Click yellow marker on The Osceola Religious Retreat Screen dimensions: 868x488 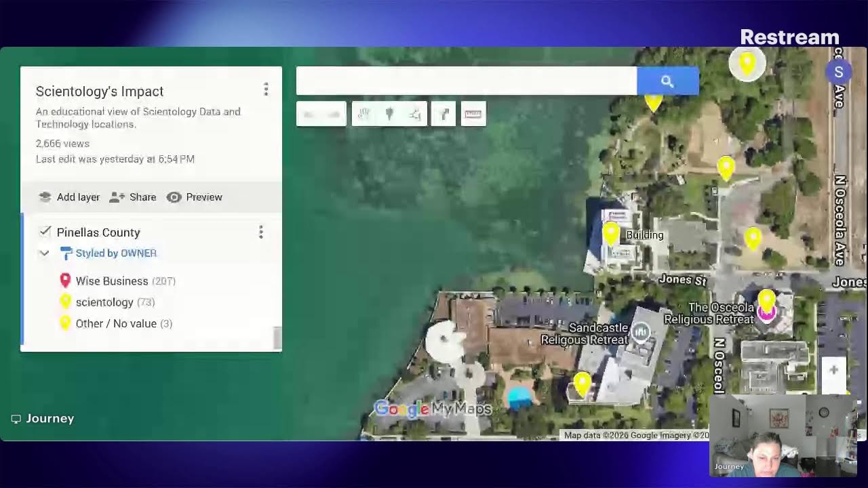(766, 300)
